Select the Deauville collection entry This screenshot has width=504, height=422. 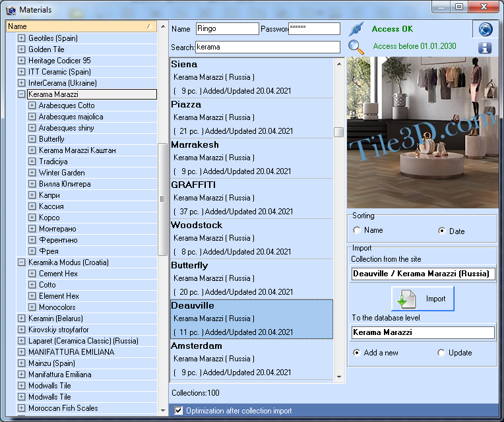[x=252, y=319]
